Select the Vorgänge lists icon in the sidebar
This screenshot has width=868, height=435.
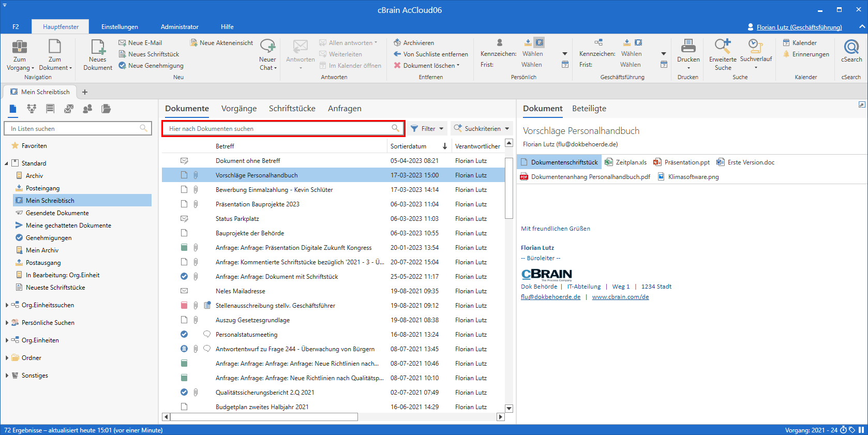pos(32,109)
